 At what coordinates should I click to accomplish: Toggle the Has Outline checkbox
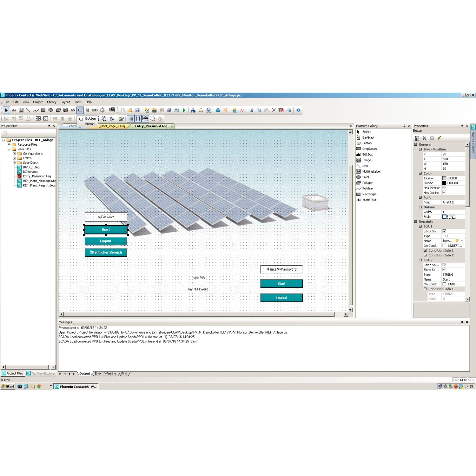tap(444, 193)
